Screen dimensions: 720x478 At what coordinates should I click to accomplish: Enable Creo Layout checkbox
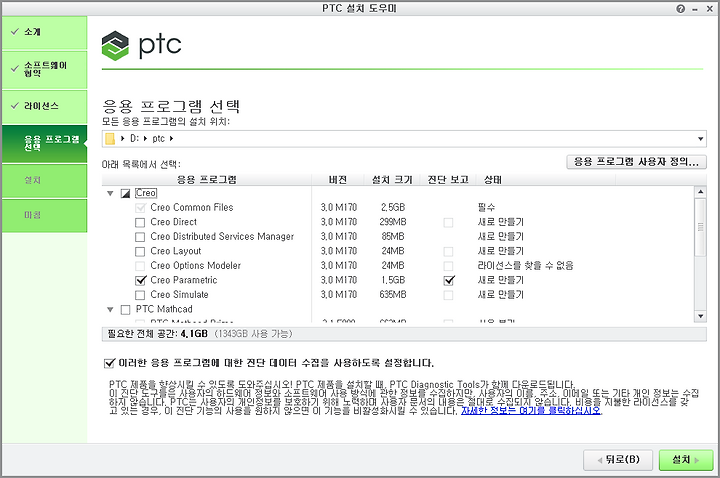140,252
